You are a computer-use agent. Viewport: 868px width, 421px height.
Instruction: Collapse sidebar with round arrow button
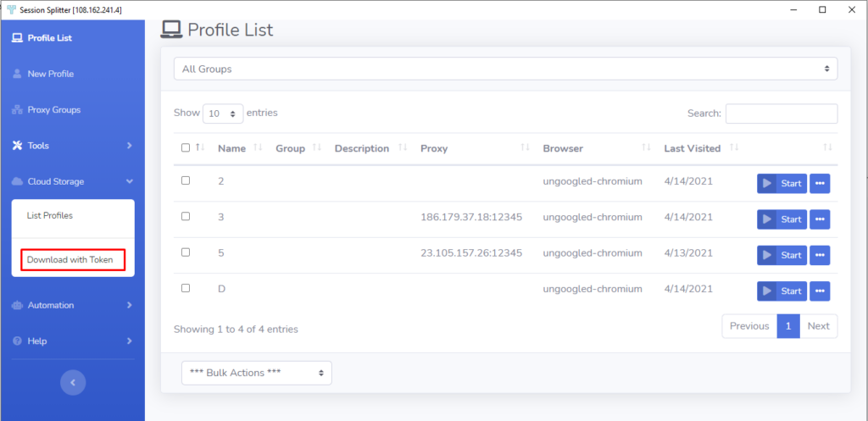pos(73,382)
